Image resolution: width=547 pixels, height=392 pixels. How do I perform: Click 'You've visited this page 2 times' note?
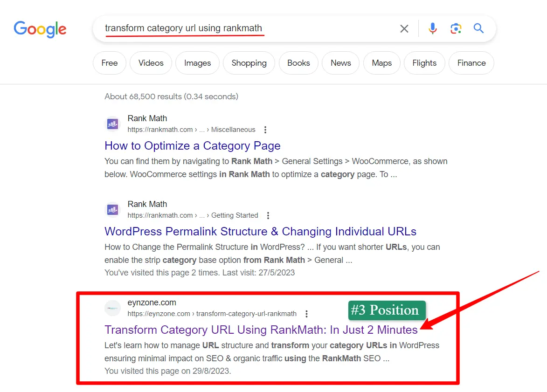[x=200, y=273]
